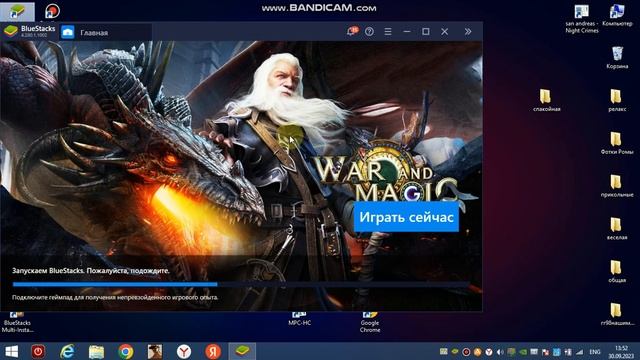This screenshot has width=640, height=360.
Task: Open File Explorer from the taskbar
Action: point(96,351)
